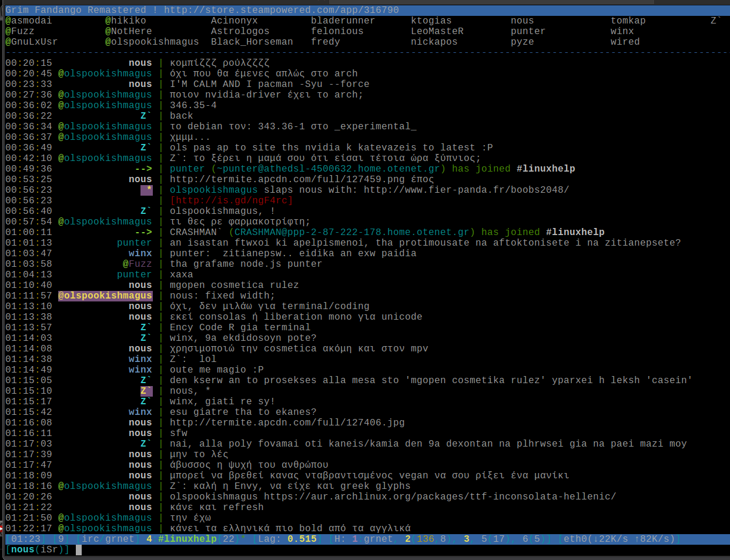Click the 01:23 clock in status bar
Image resolution: width=730 pixels, height=560 pixels.
(26, 539)
